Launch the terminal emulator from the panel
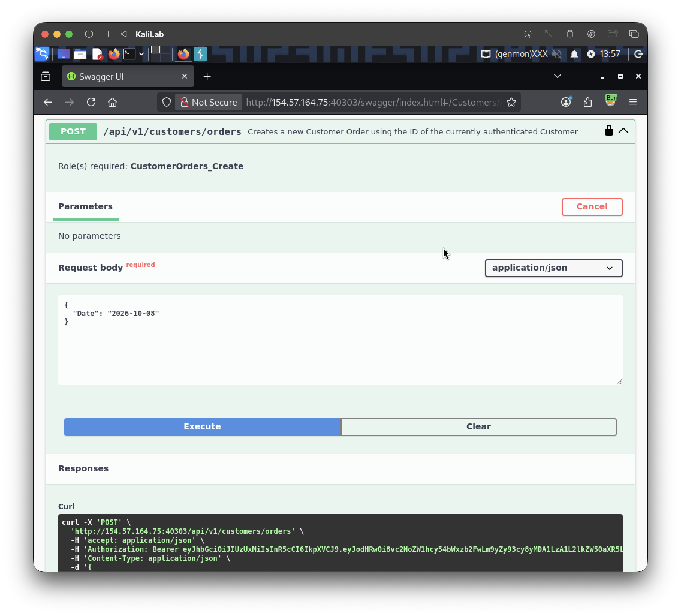This screenshot has width=681, height=616. (x=129, y=54)
